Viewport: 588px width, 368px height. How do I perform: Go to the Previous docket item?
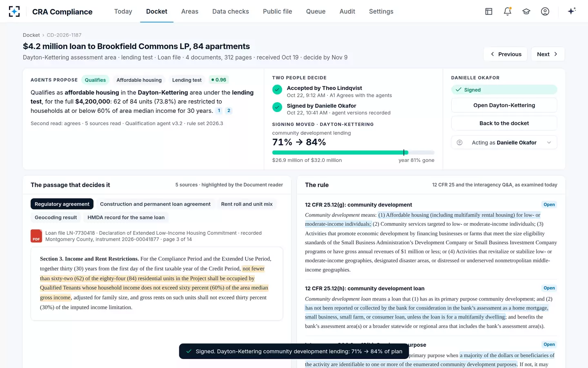point(506,54)
